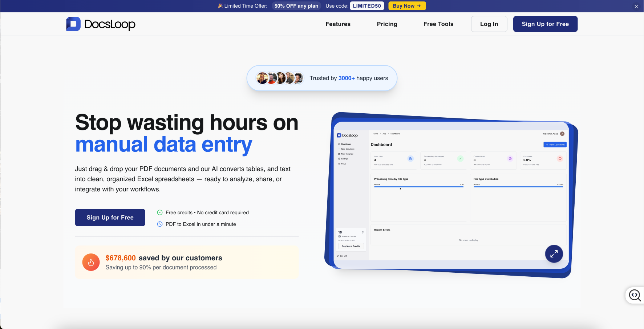Viewport: 644px width, 329px height.
Task: Click info icon next to 10 credits
Action: (x=362, y=232)
